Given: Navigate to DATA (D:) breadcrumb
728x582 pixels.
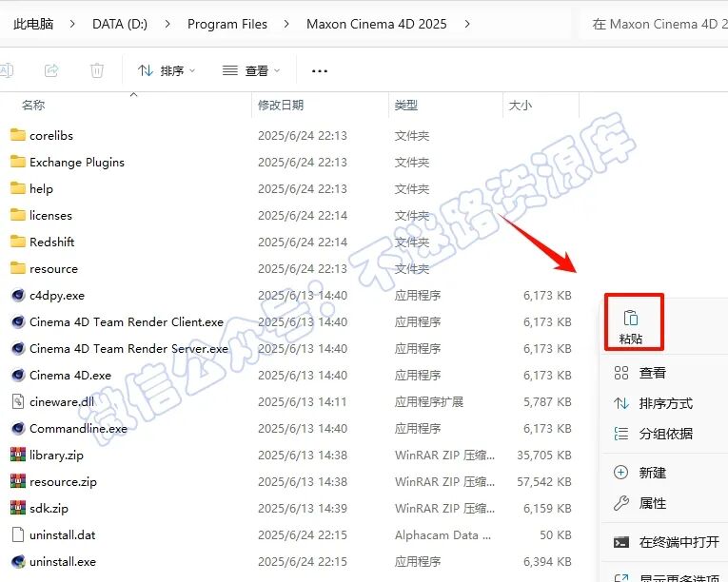Looking at the screenshot, I should pos(120,24).
